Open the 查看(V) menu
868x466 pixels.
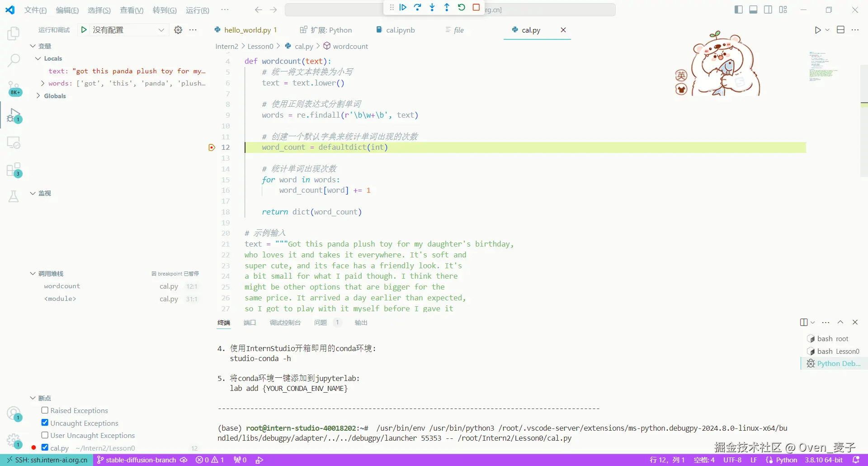[132, 10]
